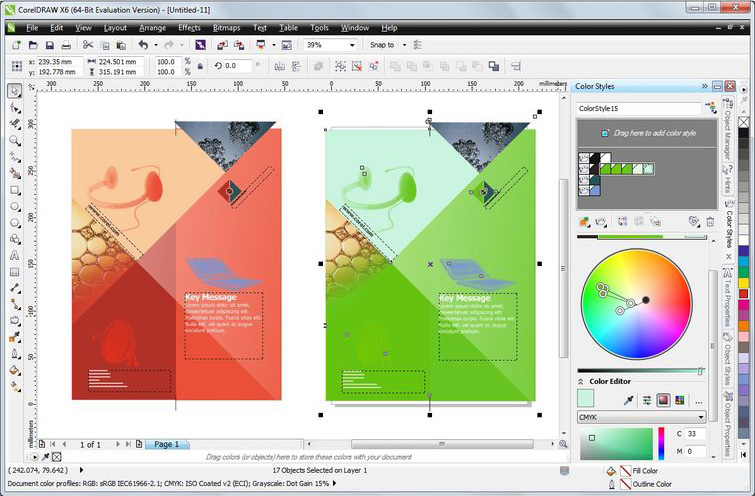Open the Bitmaps menu
Screen dimensions: 755x496
click(x=226, y=28)
